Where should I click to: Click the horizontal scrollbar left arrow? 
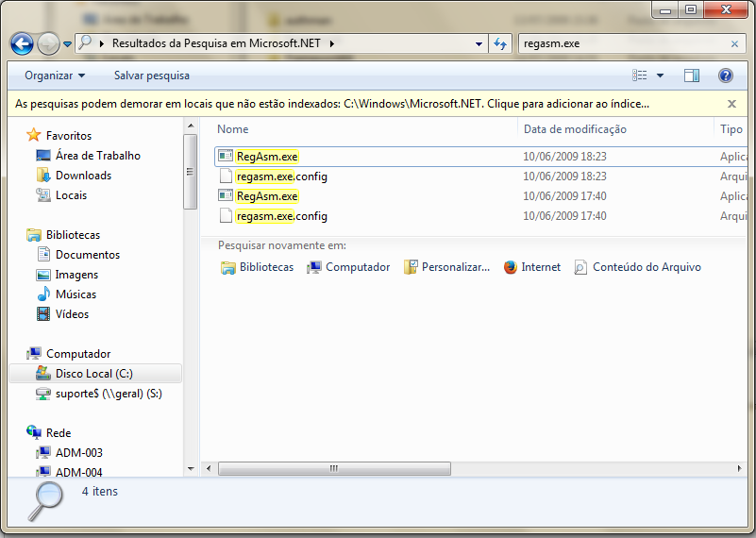coord(209,468)
